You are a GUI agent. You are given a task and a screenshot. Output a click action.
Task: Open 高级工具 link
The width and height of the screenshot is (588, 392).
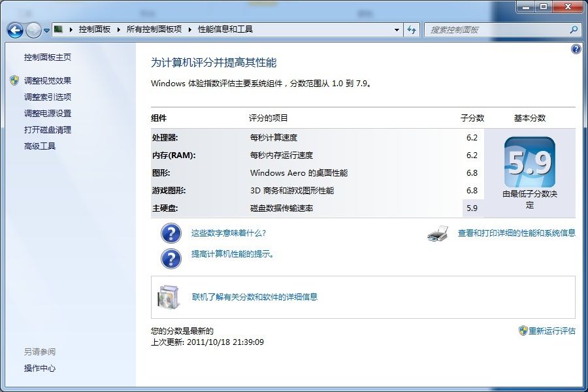coord(40,146)
